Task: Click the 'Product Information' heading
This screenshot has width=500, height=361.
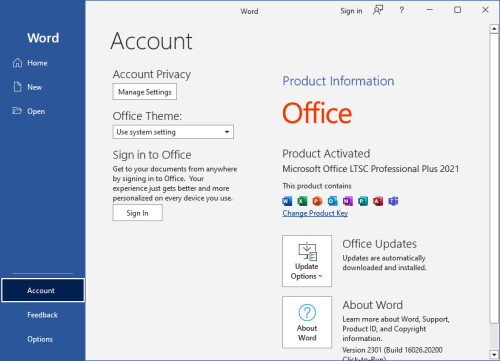Action: point(338,81)
